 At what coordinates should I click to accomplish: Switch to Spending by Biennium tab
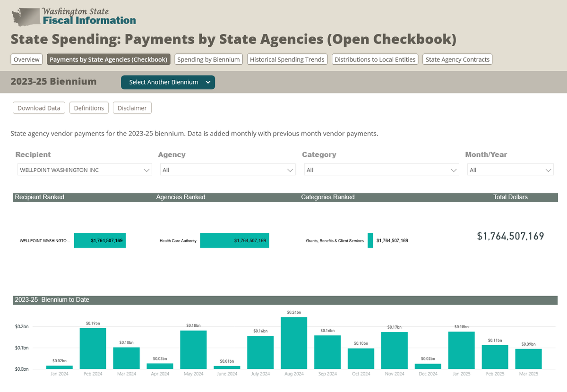[208, 60]
